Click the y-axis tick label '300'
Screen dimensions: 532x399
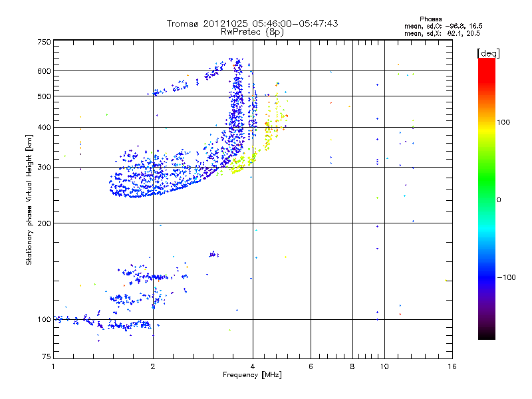click(x=44, y=168)
